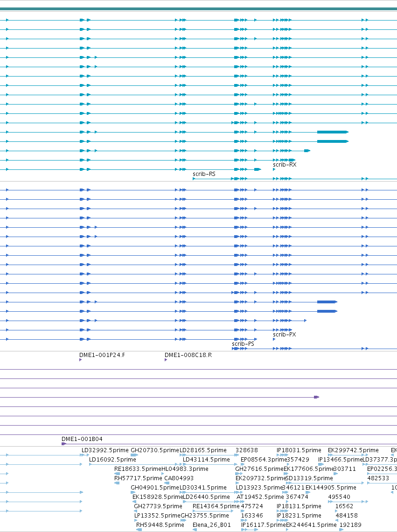This screenshot has width=397, height=532.
Task: Open feature 346121
Action: pyautogui.click(x=293, y=488)
